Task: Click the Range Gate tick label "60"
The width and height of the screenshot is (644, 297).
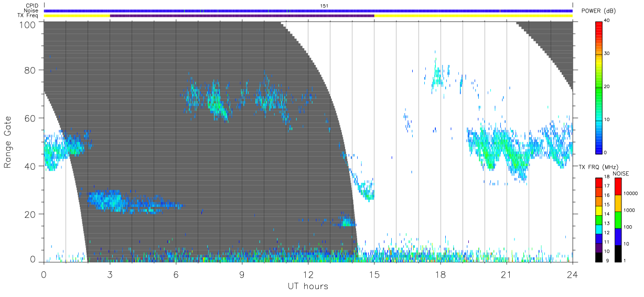Action: (30, 118)
